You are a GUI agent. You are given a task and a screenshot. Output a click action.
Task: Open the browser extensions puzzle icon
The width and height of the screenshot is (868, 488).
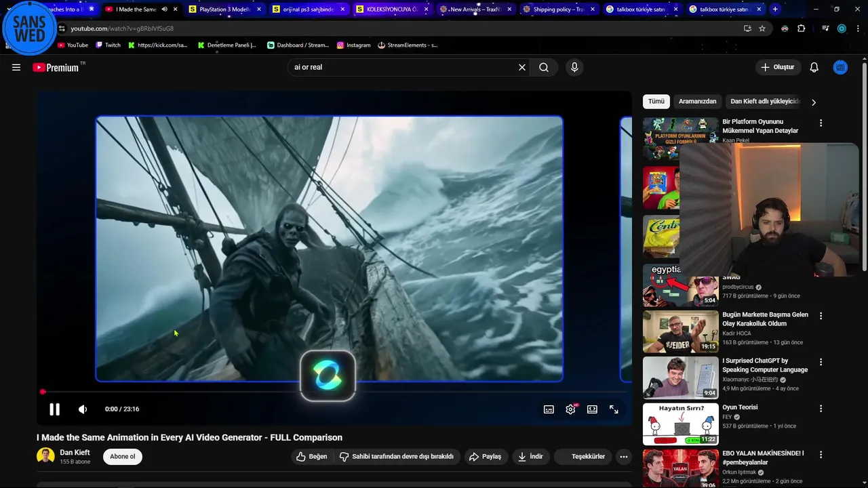pyautogui.click(x=802, y=28)
